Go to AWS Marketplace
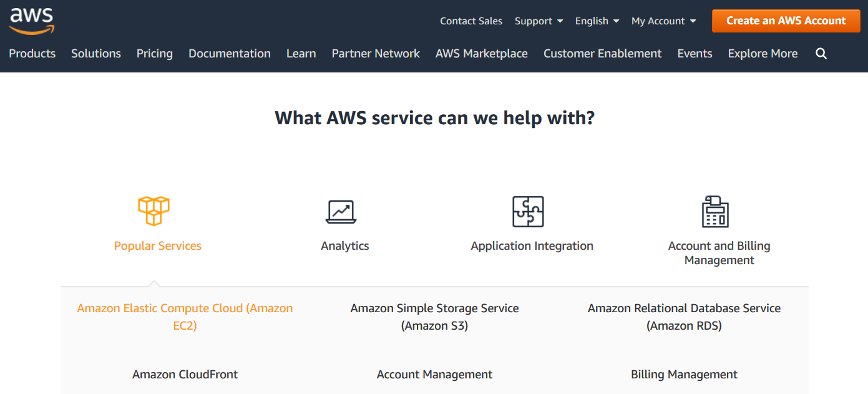This screenshot has width=868, height=394. pos(482,54)
